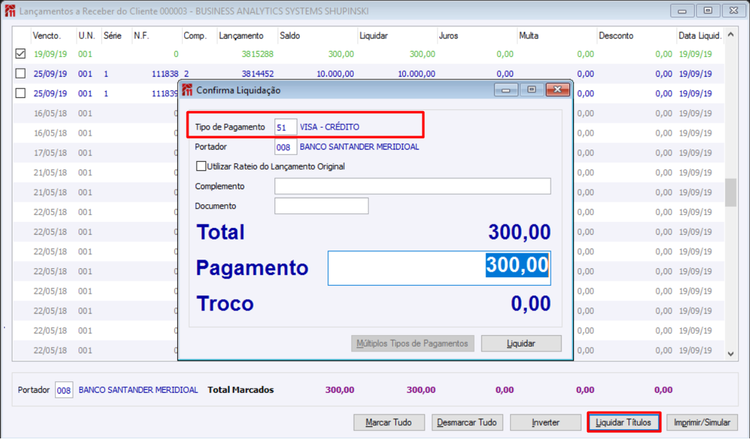Click the bottom Portador code field 008
This screenshot has width=750, height=439.
[x=64, y=390]
